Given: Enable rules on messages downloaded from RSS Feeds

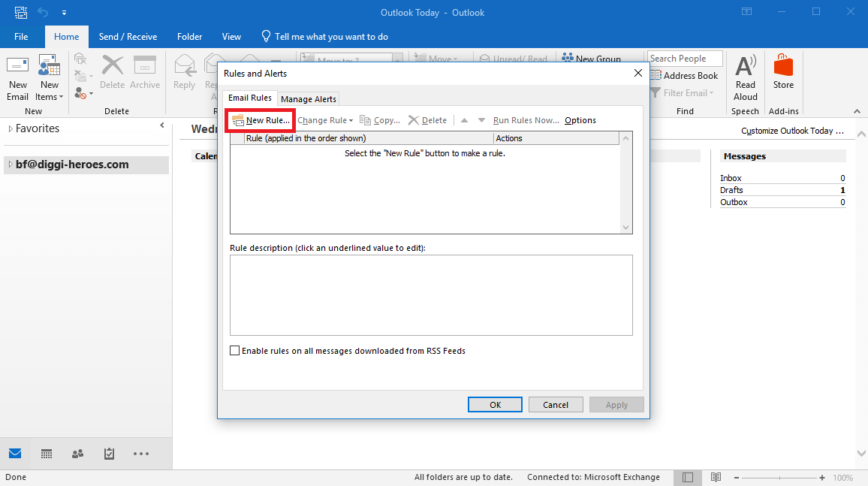Looking at the screenshot, I should click(234, 350).
